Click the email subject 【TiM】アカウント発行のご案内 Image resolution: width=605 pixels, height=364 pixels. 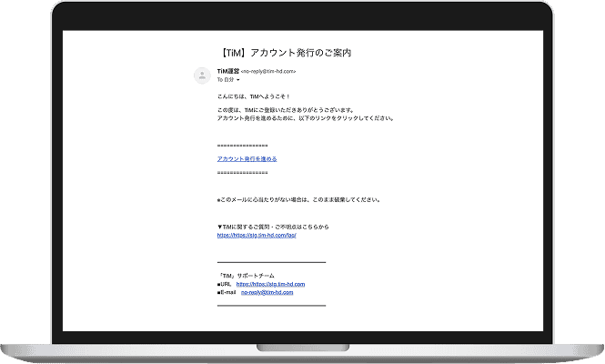click(280, 53)
